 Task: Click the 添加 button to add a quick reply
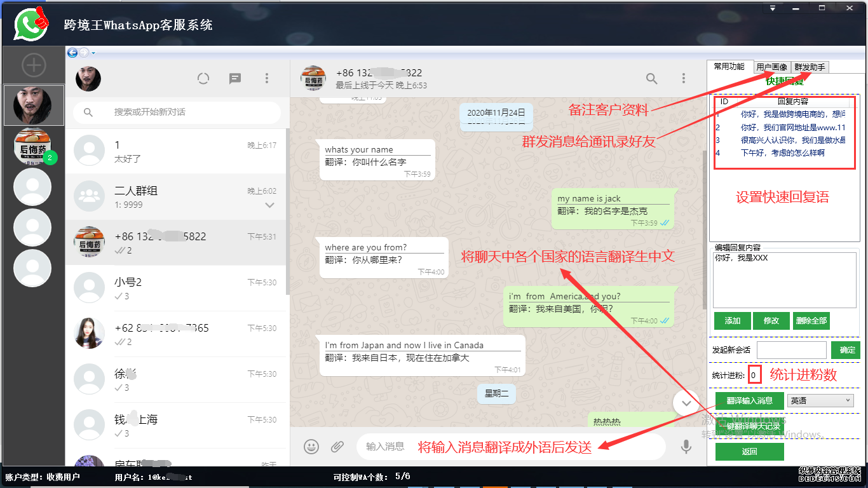(x=732, y=321)
